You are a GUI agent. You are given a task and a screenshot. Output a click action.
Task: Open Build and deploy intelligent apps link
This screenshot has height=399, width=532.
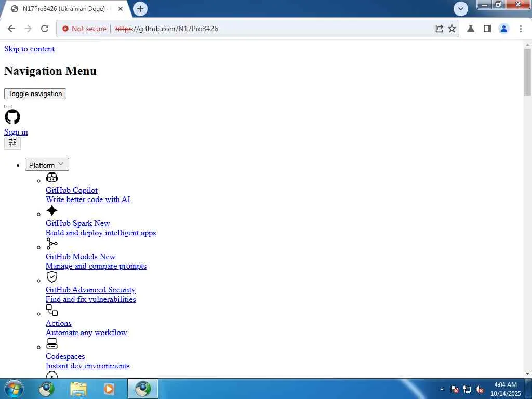tap(101, 233)
